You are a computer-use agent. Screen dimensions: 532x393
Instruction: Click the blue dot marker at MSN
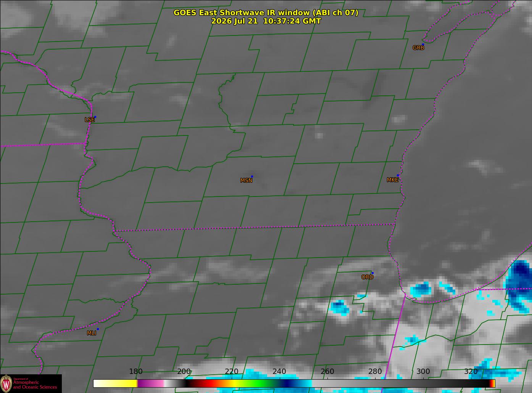(252, 176)
